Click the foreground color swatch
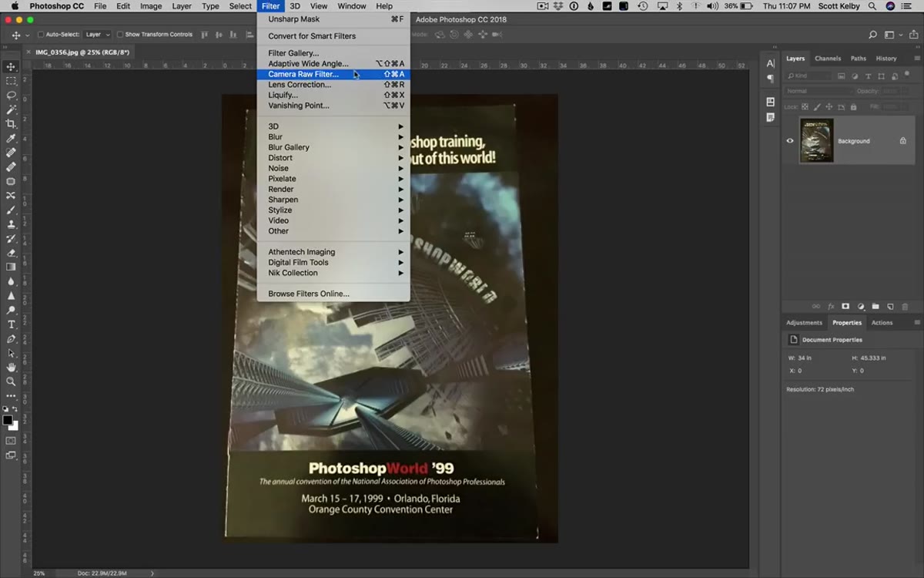924x578 pixels. [x=8, y=420]
